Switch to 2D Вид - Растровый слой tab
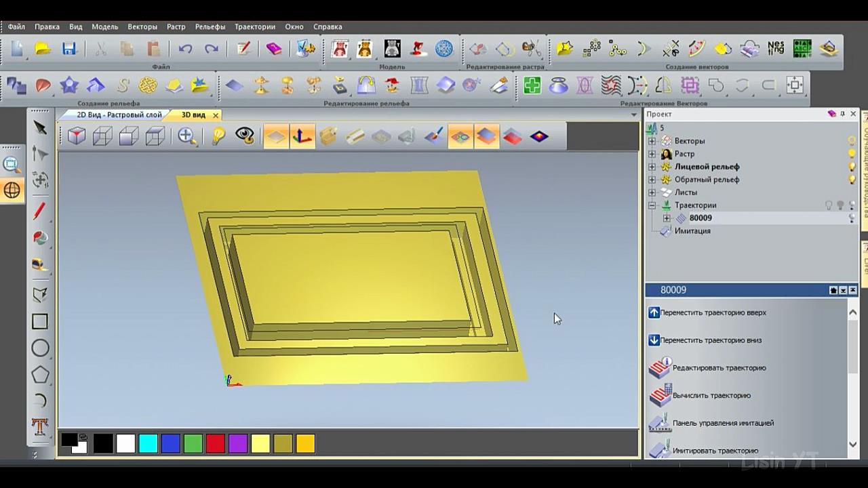This screenshot has width=868, height=488. [119, 115]
